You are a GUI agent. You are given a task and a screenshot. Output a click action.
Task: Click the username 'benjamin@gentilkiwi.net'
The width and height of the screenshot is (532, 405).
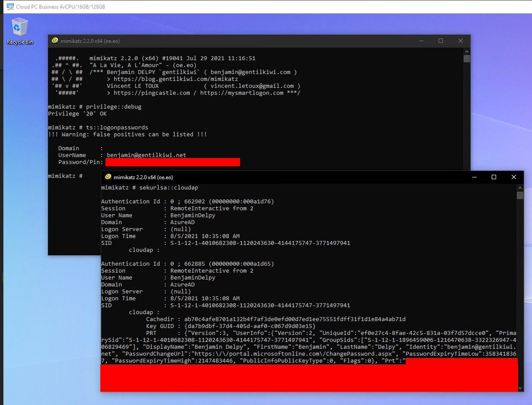[x=146, y=155]
